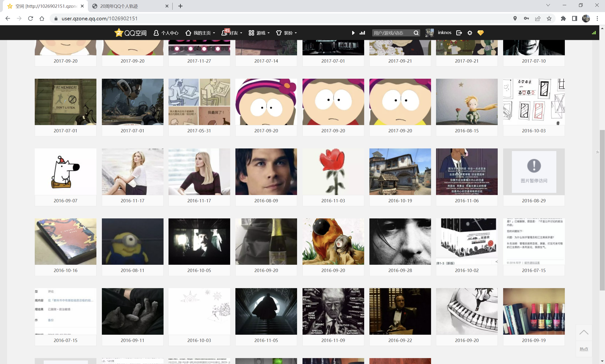Click the back-to-top arrow button
605x364 pixels.
point(584,333)
